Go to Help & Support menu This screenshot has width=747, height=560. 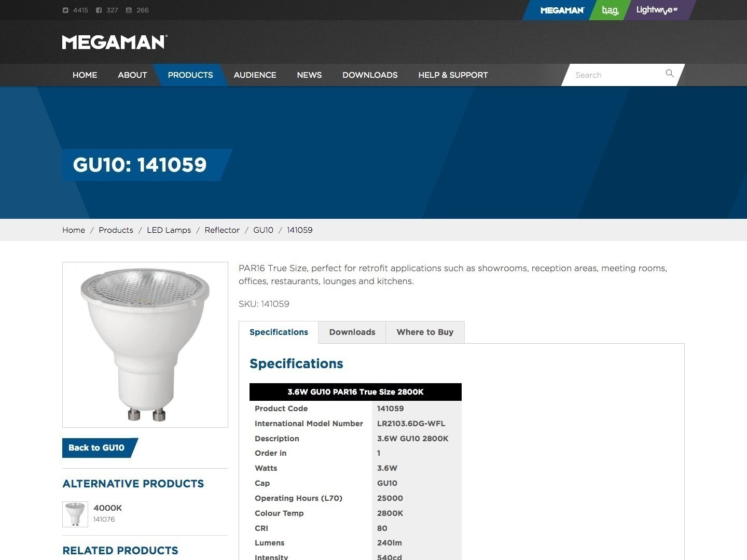pos(453,75)
